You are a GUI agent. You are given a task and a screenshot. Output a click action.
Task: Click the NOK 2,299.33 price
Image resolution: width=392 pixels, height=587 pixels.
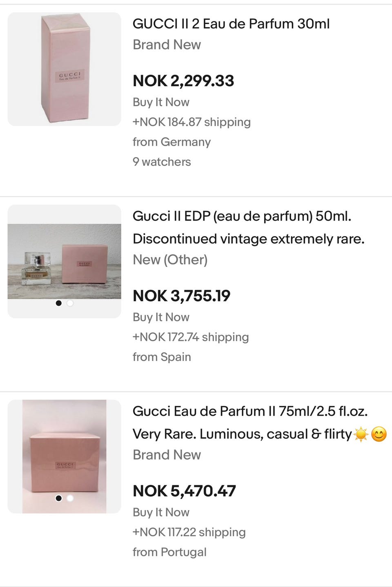pyautogui.click(x=183, y=81)
